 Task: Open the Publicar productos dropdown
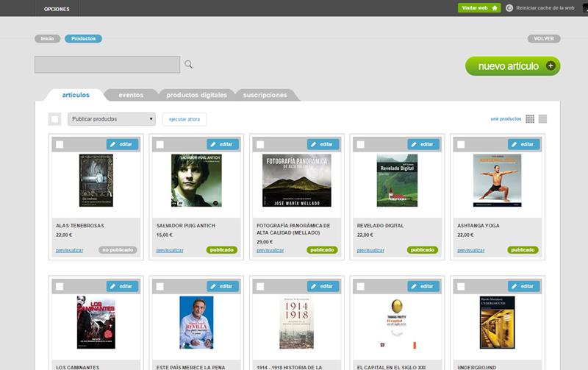[112, 119]
